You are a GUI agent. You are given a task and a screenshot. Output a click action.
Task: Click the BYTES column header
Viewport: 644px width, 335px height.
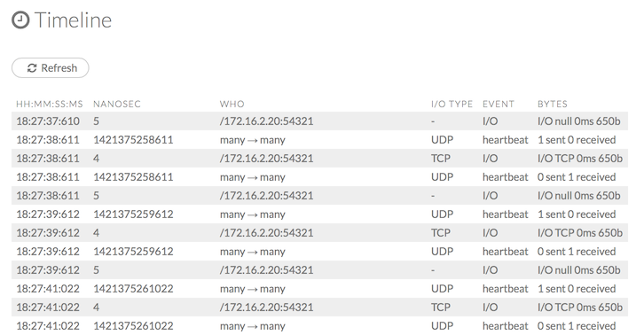click(x=553, y=104)
